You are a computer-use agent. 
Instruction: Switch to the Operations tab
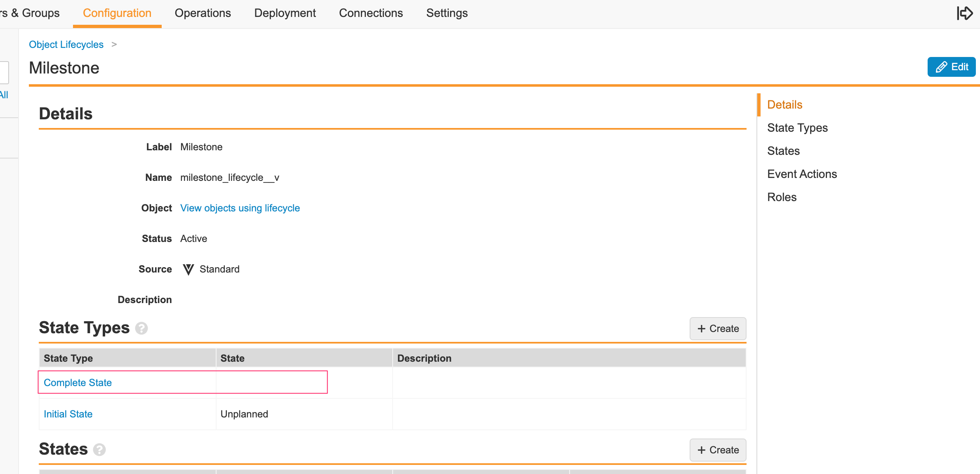click(x=203, y=13)
